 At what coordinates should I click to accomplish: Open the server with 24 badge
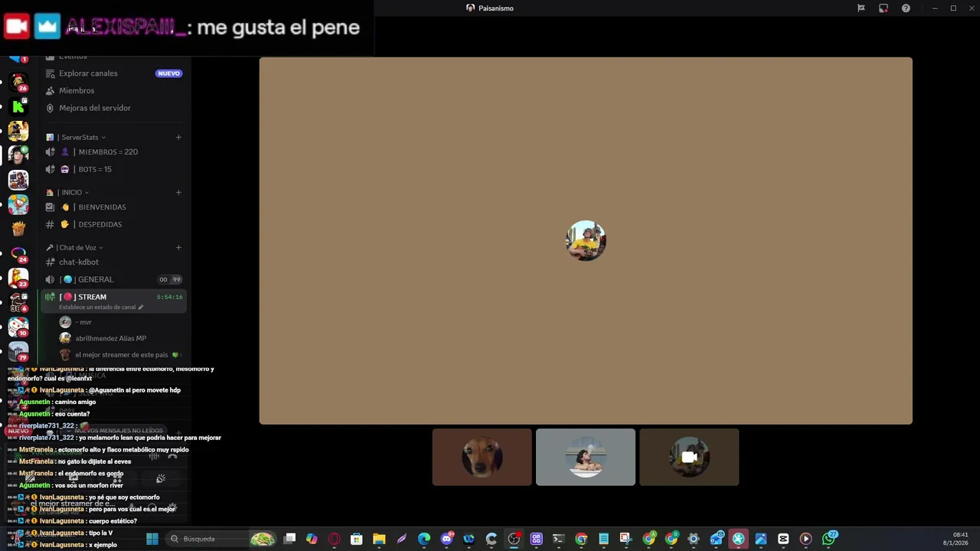point(18,253)
